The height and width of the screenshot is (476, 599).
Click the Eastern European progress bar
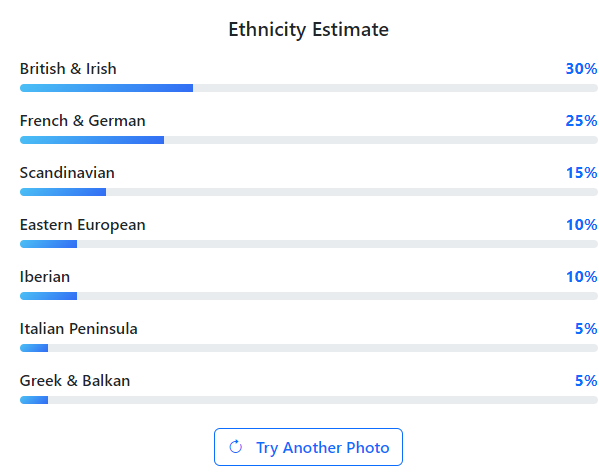pyautogui.click(x=309, y=244)
